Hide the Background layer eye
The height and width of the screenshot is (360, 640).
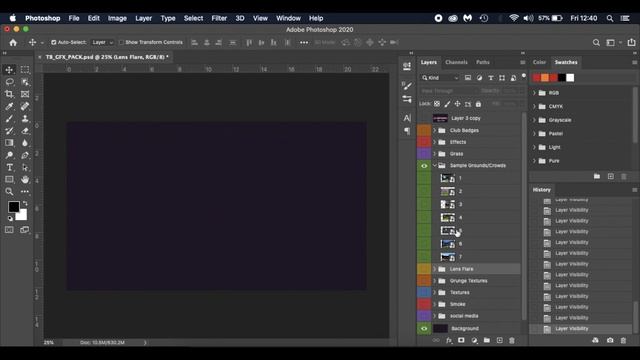(x=424, y=329)
